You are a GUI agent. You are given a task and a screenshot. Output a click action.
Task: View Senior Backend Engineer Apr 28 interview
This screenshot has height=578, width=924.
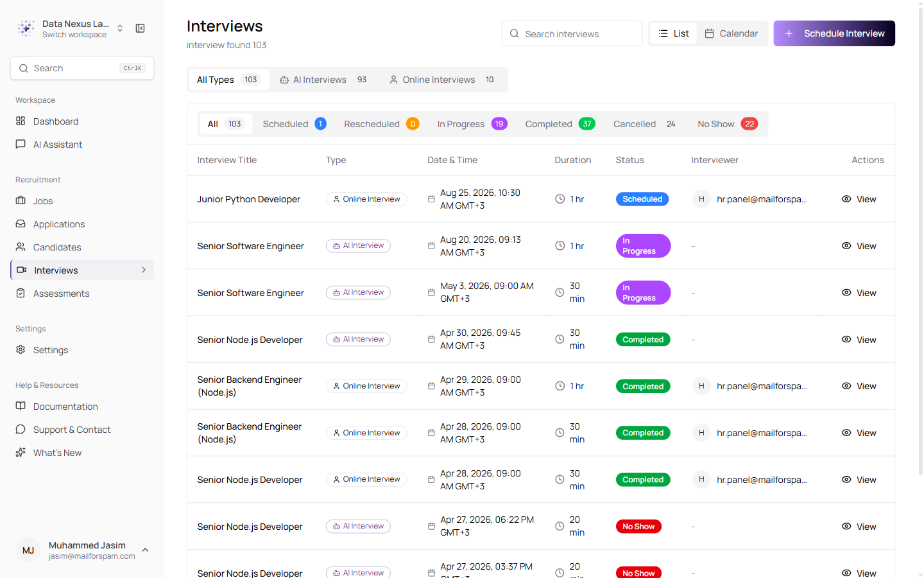[859, 433]
